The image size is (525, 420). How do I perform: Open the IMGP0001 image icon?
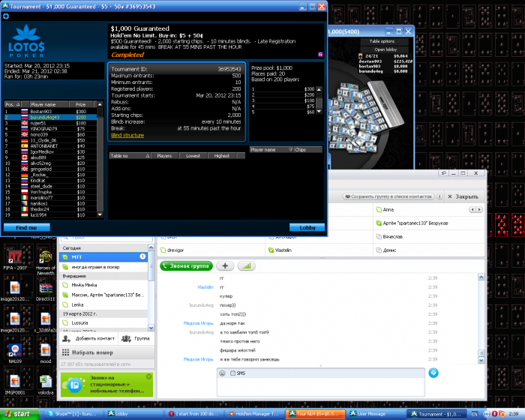click(x=15, y=382)
